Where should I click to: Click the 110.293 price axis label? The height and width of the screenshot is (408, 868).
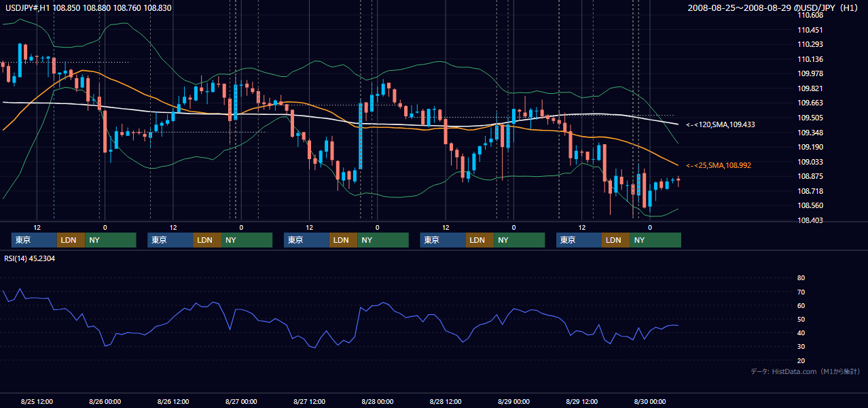[810, 44]
